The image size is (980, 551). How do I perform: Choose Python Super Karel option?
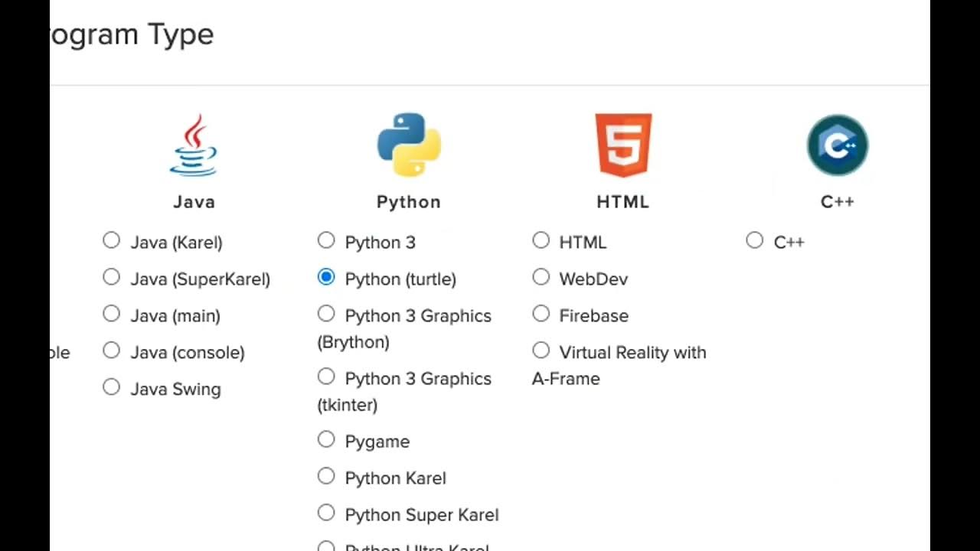326,514
